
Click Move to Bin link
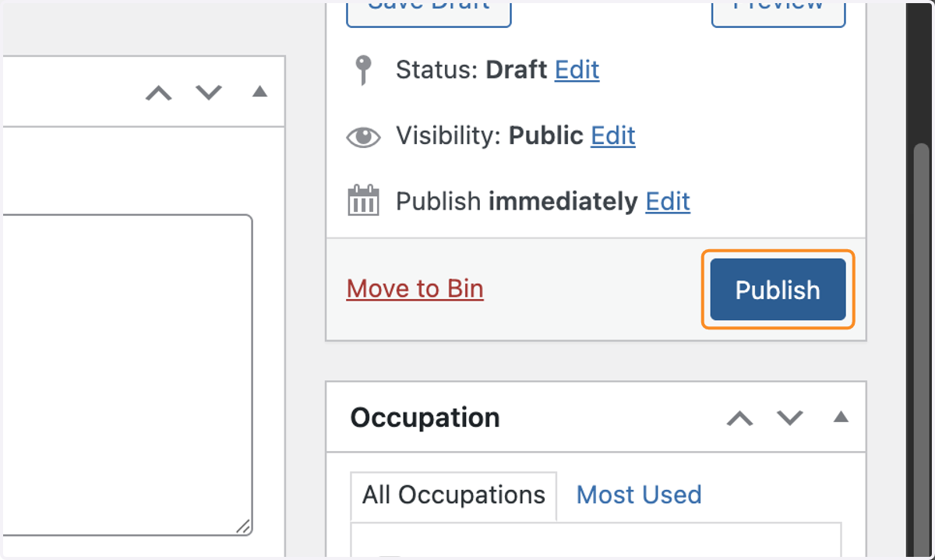415,289
